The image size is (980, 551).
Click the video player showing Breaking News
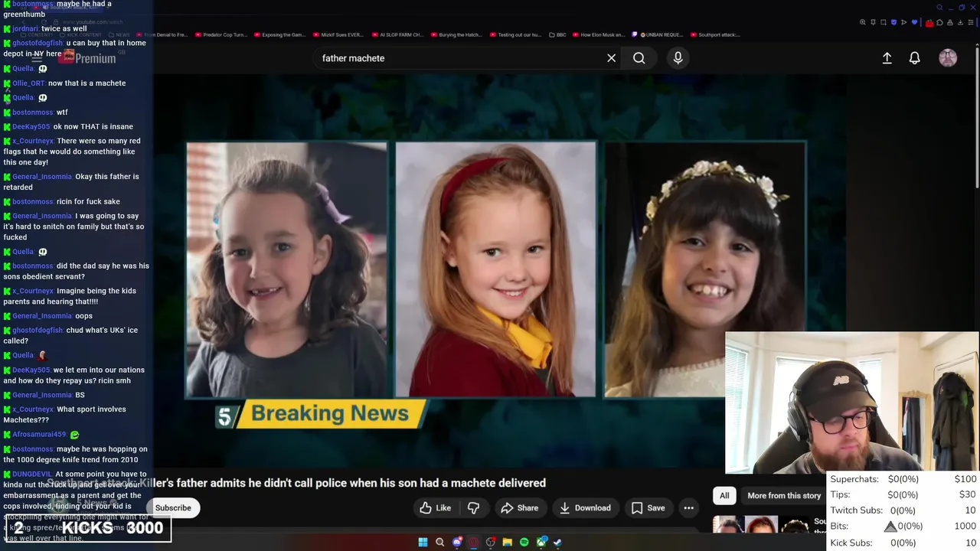439,272
